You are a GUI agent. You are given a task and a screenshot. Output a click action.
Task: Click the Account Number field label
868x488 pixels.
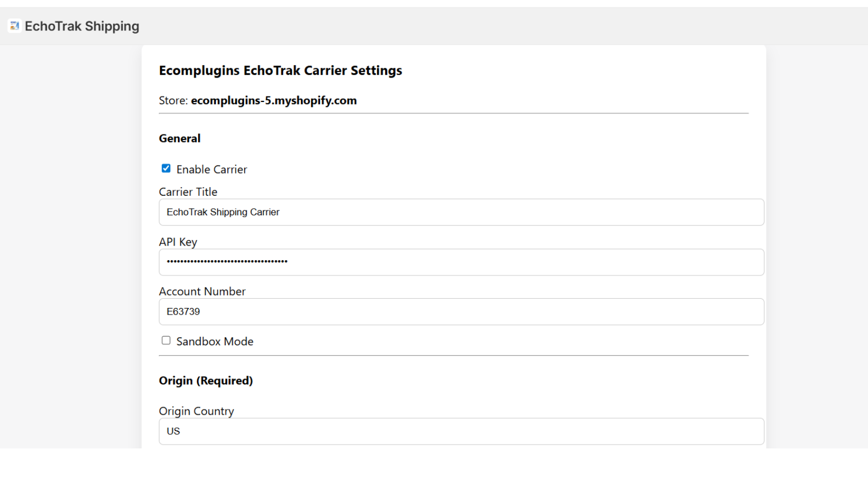point(202,292)
